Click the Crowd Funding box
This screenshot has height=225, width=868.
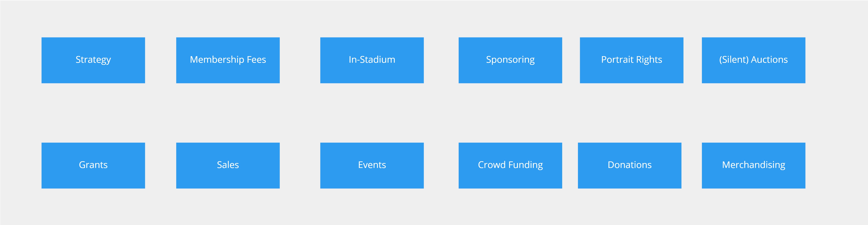[510, 165]
